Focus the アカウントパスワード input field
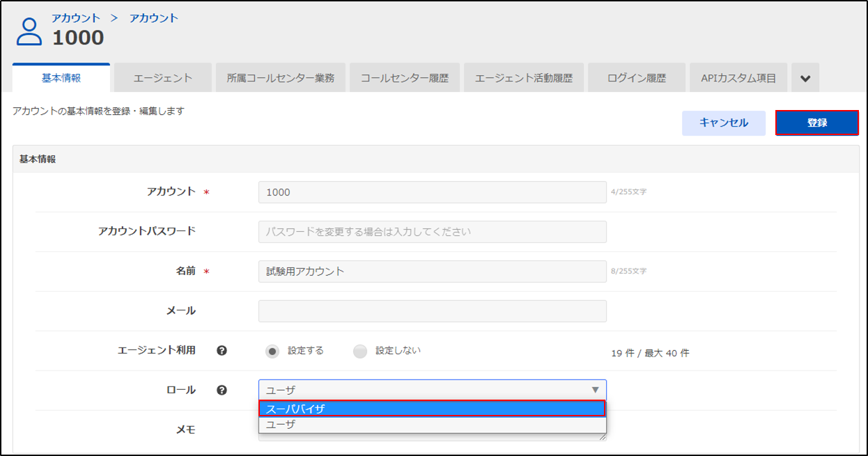 [x=432, y=232]
